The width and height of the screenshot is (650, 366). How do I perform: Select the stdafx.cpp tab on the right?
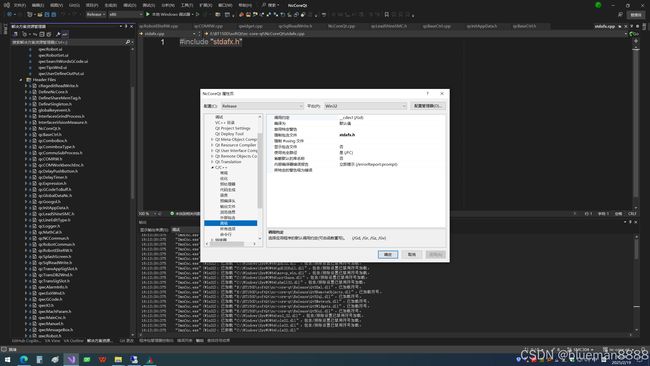click(604, 26)
